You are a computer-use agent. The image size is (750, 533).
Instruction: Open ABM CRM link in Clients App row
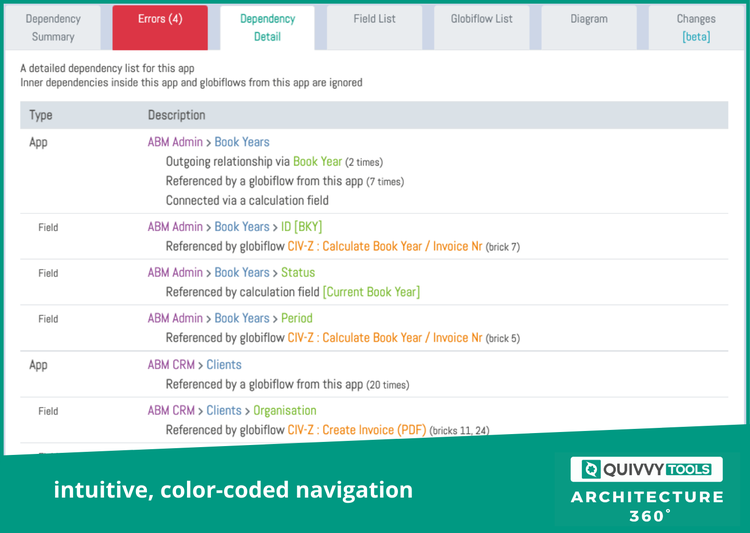tap(171, 365)
